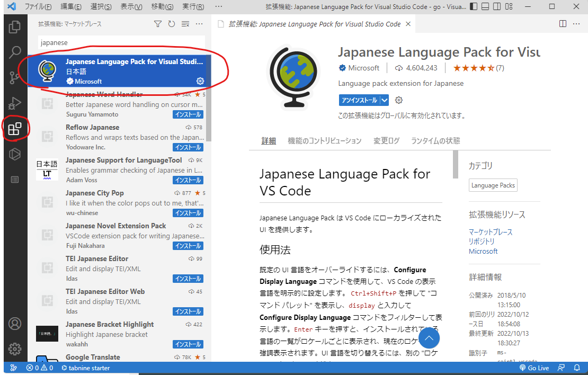The height and width of the screenshot is (375, 588).
Task: Refresh the extensions marketplace list
Action: point(172,24)
